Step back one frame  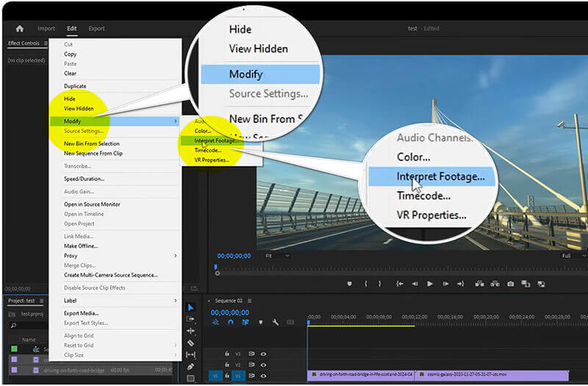tap(415, 284)
